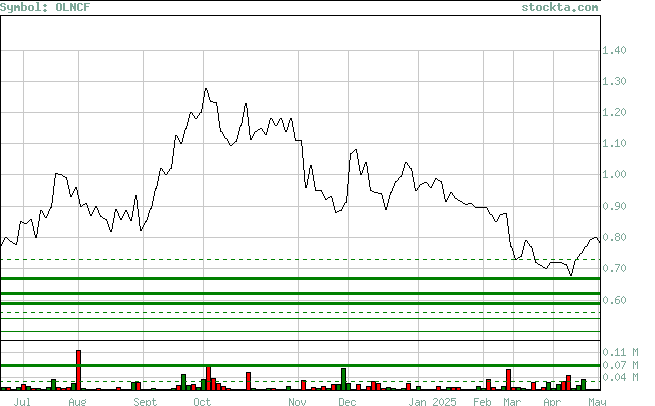The width and height of the screenshot is (655, 406).
Task: Click the 1.40 price axis label
Action: 614,51
